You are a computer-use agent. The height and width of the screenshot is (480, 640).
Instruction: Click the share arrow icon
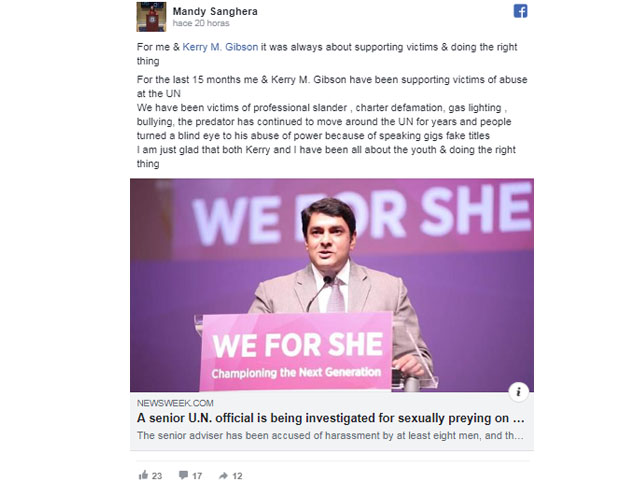[x=223, y=476]
